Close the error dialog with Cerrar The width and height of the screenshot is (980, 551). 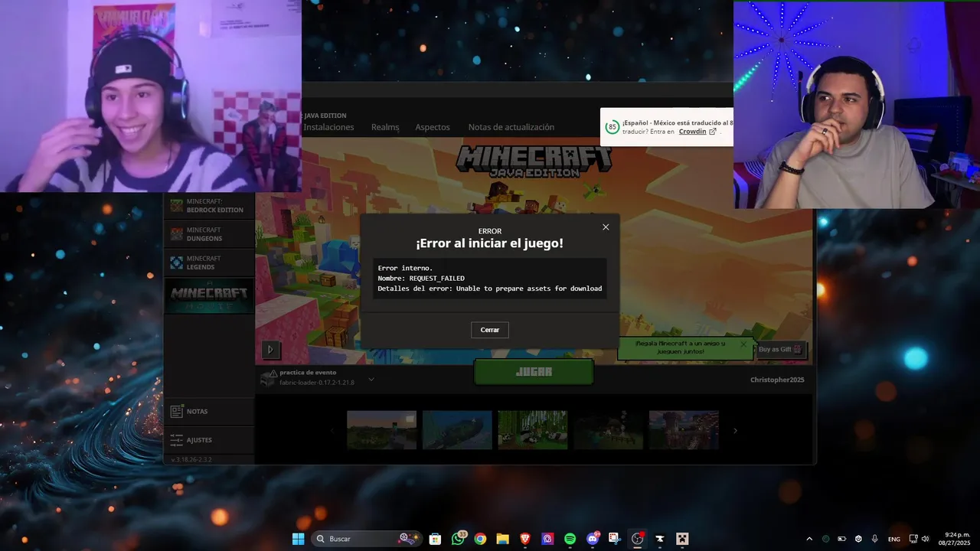(x=489, y=330)
